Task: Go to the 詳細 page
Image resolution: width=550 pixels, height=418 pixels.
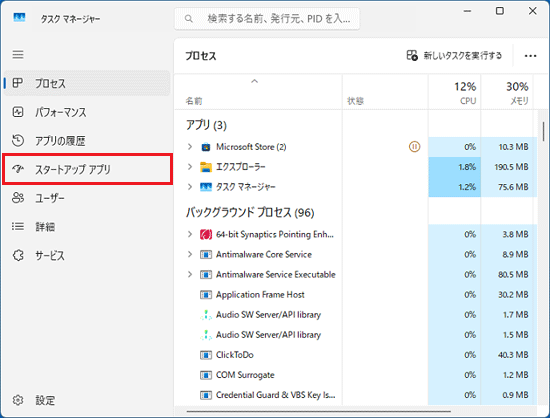Action: tap(87, 227)
